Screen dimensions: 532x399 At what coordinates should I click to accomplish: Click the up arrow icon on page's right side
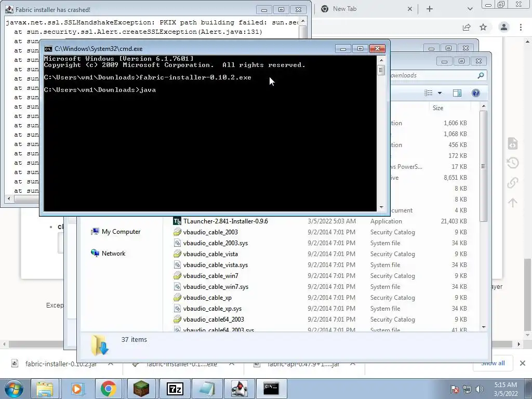point(513,203)
